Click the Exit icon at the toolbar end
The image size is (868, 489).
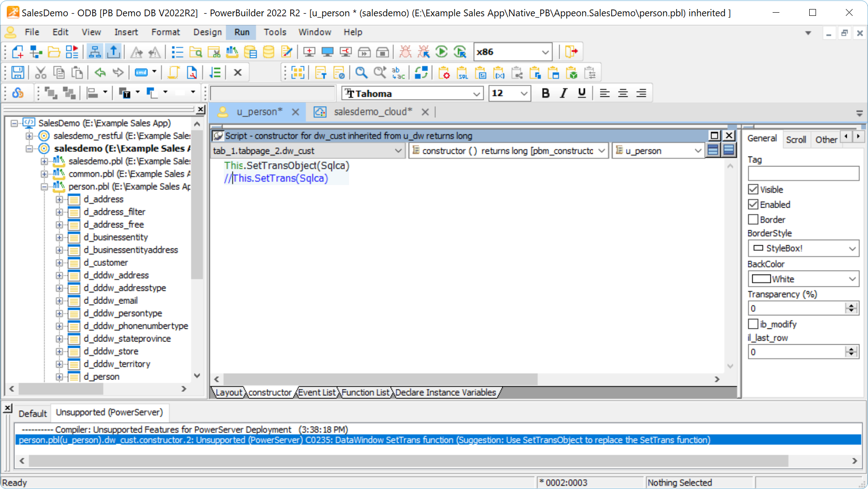(x=571, y=52)
